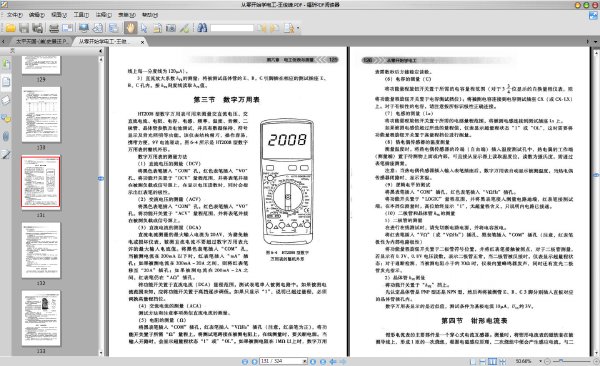
Task: Open the 编辑 (Edit) menu
Action: [x=37, y=15]
